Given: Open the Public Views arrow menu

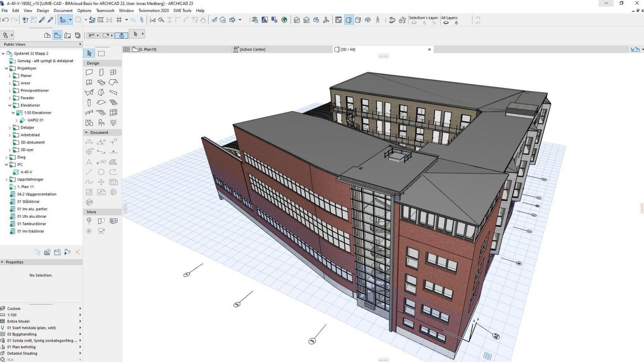Looking at the screenshot, I should tap(80, 44).
